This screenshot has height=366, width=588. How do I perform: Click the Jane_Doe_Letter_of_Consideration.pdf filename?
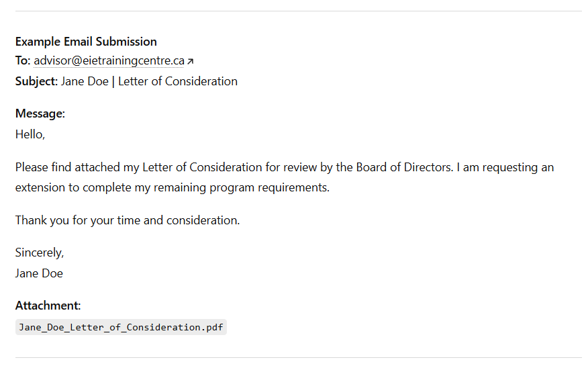click(x=121, y=327)
